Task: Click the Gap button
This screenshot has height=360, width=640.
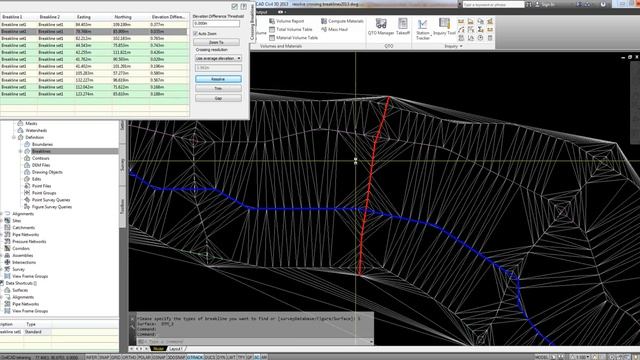Action: pos(218,98)
